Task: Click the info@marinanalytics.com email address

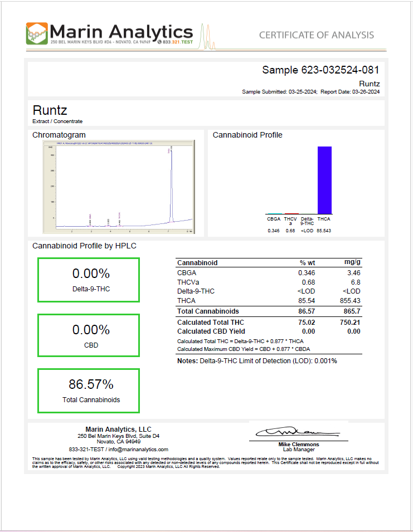Action: coord(138,449)
